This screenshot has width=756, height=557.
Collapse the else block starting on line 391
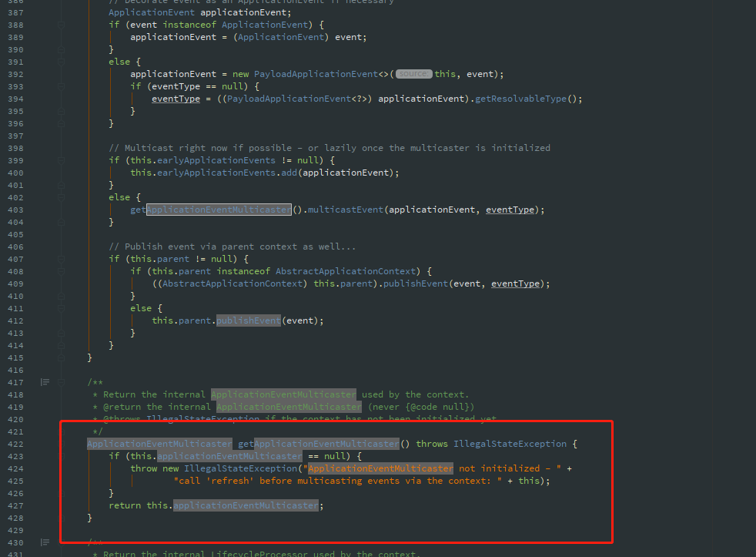[x=62, y=62]
